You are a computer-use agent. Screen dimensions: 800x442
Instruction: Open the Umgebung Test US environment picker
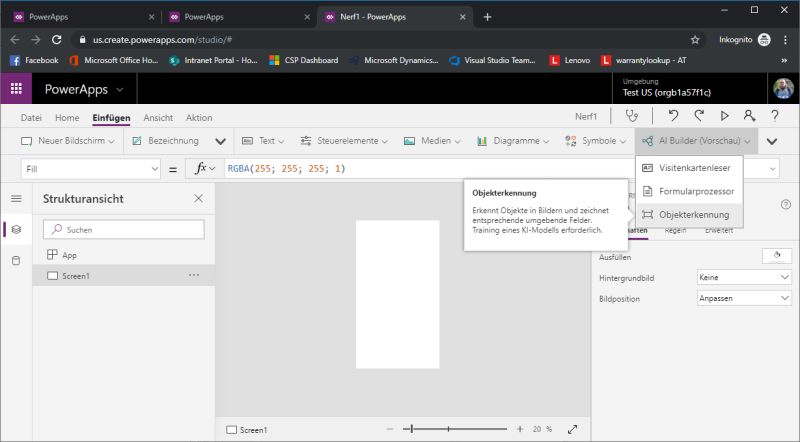click(689, 88)
